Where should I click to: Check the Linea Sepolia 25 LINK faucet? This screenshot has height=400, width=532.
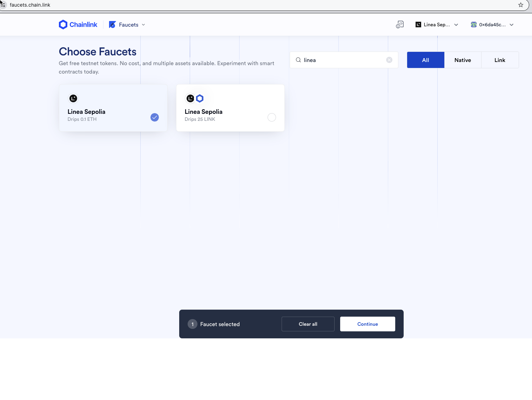coord(272,117)
